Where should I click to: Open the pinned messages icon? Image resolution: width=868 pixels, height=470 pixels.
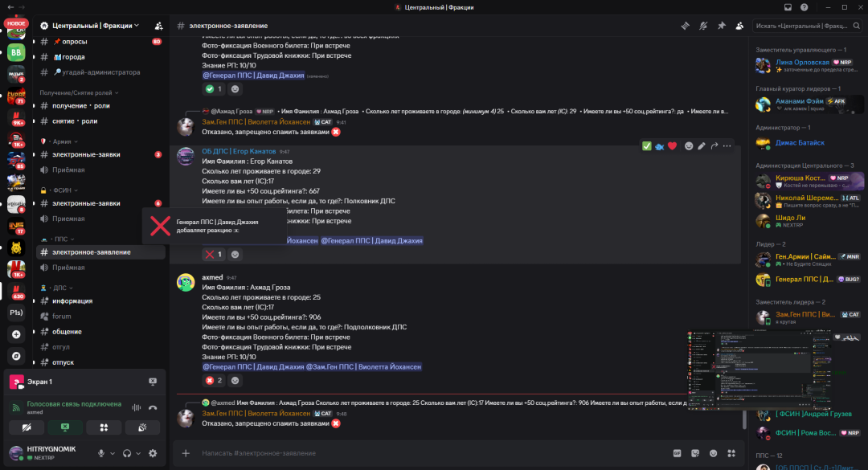click(721, 26)
